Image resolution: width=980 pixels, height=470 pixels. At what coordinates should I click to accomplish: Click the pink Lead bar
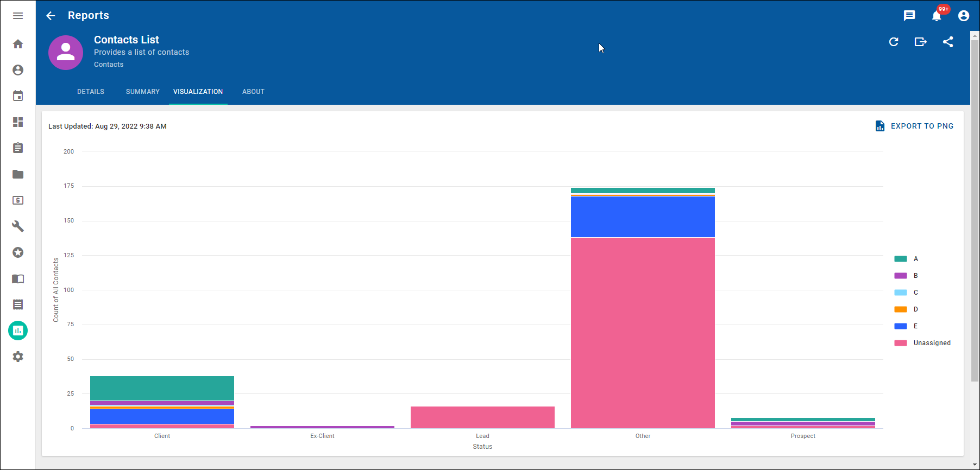(x=482, y=417)
